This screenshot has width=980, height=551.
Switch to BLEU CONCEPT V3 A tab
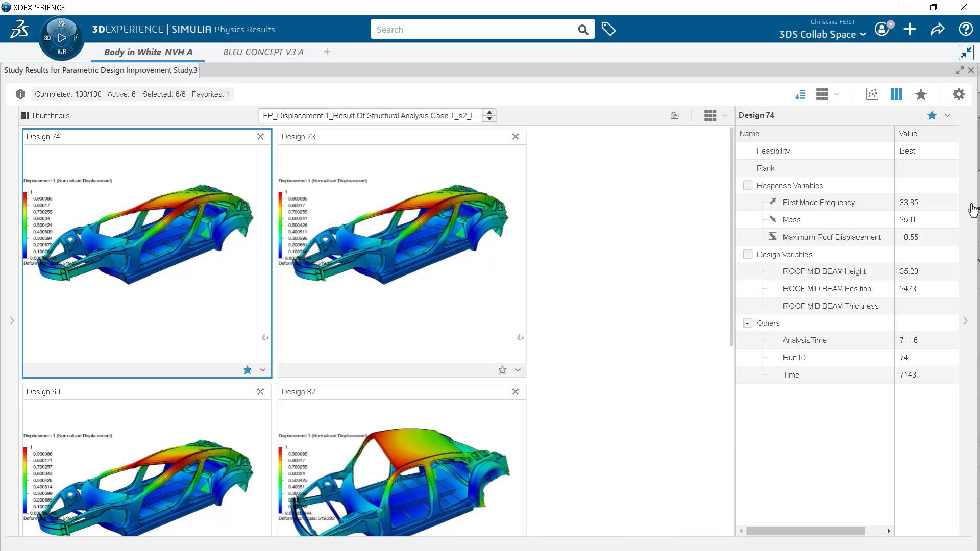(263, 52)
